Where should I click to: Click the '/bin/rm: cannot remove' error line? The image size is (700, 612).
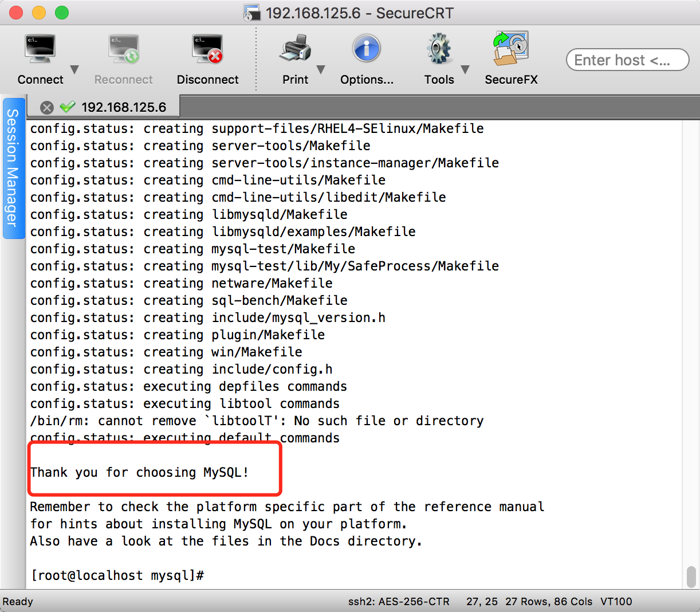[x=257, y=421]
